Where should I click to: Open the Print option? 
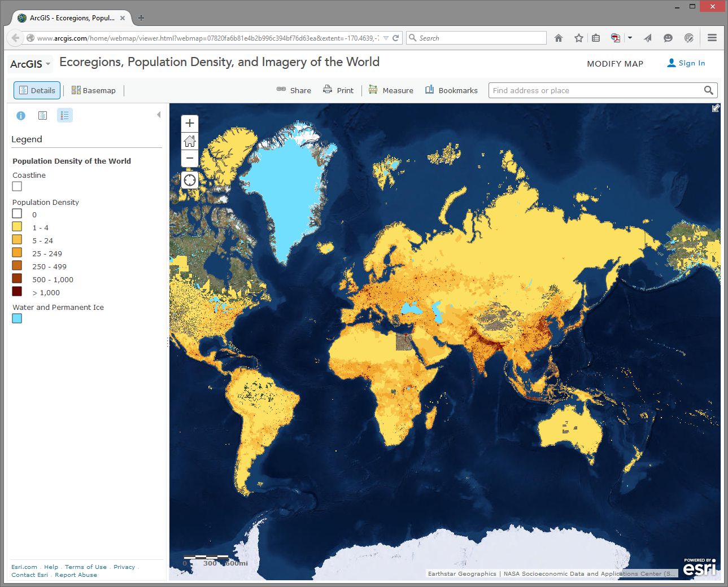coord(338,90)
